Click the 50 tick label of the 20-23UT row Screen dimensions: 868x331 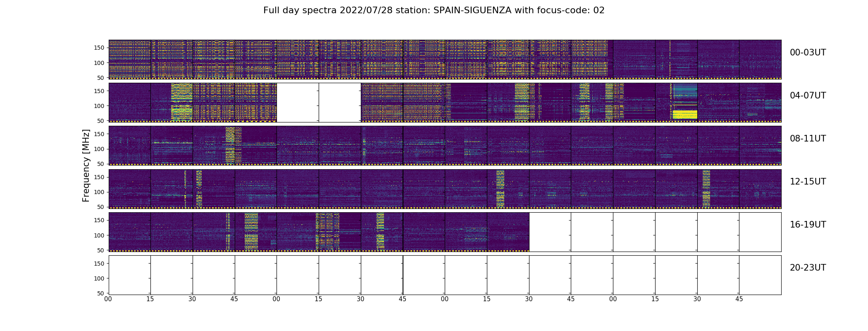pyautogui.click(x=100, y=293)
